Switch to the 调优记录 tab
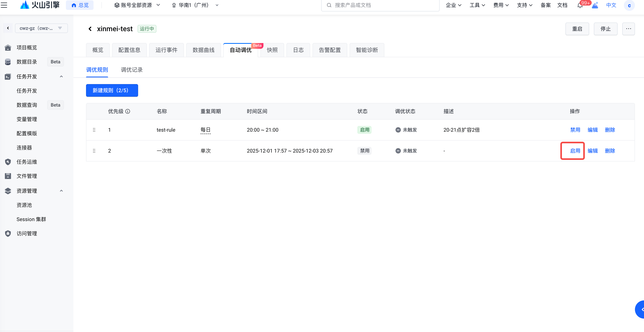 pyautogui.click(x=131, y=70)
